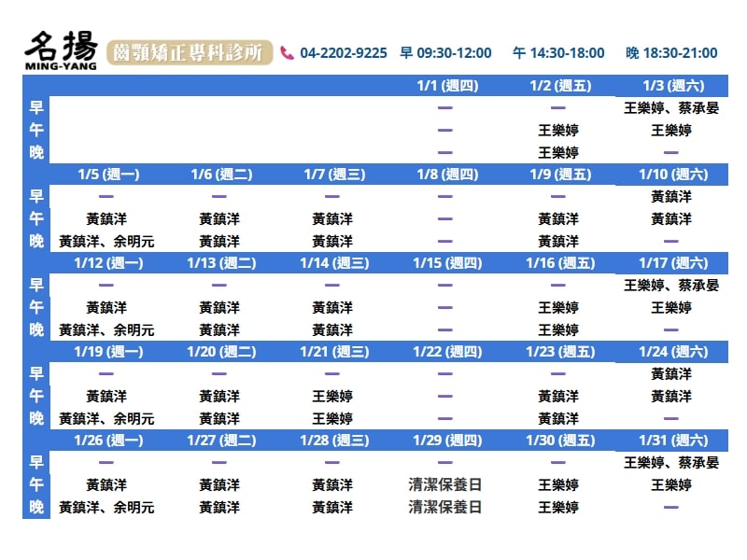Viewport: 747px width, 560px height.
Task: Select 王樂婷、蔡承晏 on 1/3 morning
Action: click(671, 108)
